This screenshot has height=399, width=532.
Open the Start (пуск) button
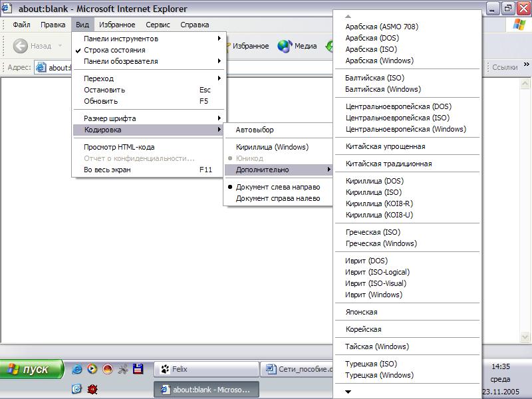pyautogui.click(x=31, y=369)
